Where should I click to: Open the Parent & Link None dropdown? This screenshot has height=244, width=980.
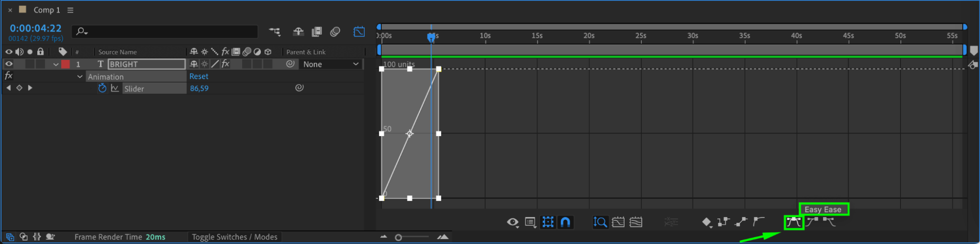click(x=331, y=64)
